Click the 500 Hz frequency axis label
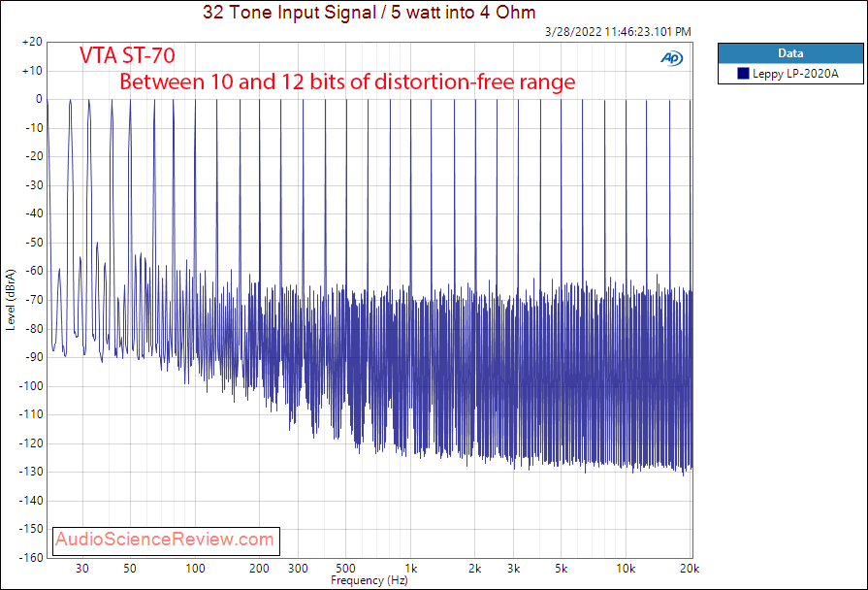The image size is (868, 590). pyautogui.click(x=345, y=569)
